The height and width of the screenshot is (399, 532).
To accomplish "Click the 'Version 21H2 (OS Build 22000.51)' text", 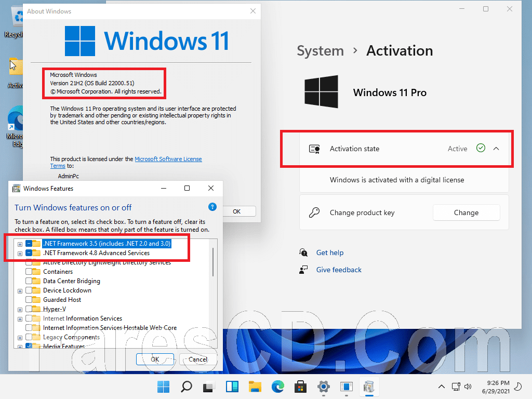I will point(92,83).
